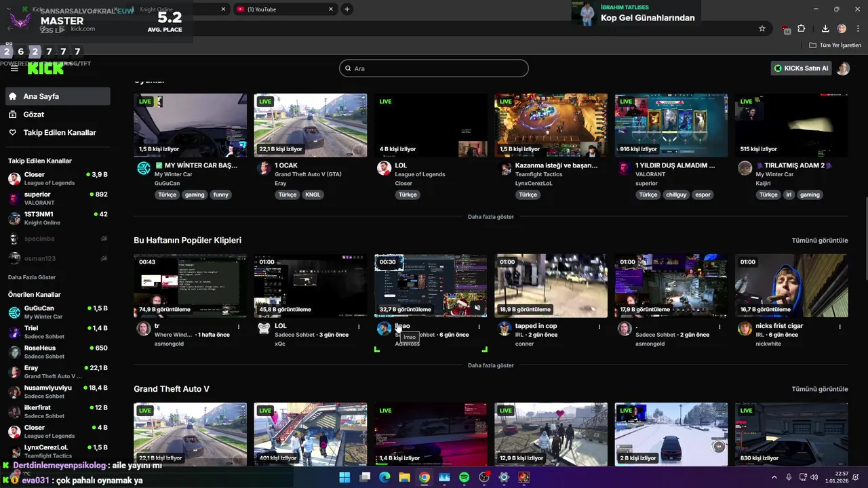The width and height of the screenshot is (868, 488).
Task: Close the YouTube tab
Action: tap(331, 9)
